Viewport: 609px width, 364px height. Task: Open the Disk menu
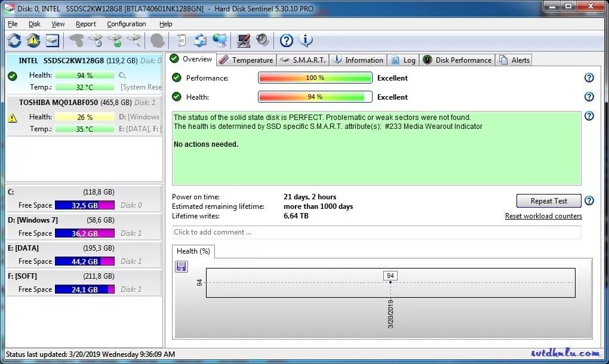click(x=34, y=24)
